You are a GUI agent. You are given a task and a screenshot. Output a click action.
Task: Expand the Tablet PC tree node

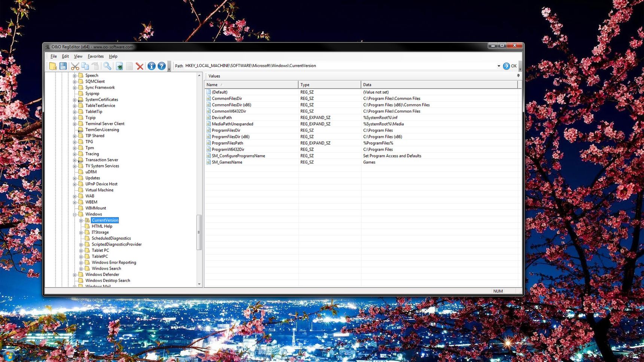(81, 251)
